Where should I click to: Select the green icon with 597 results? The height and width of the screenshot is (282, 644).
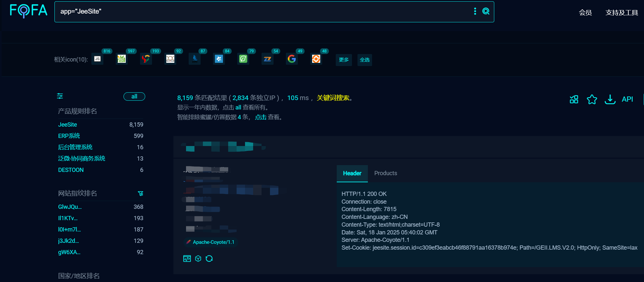[122, 59]
